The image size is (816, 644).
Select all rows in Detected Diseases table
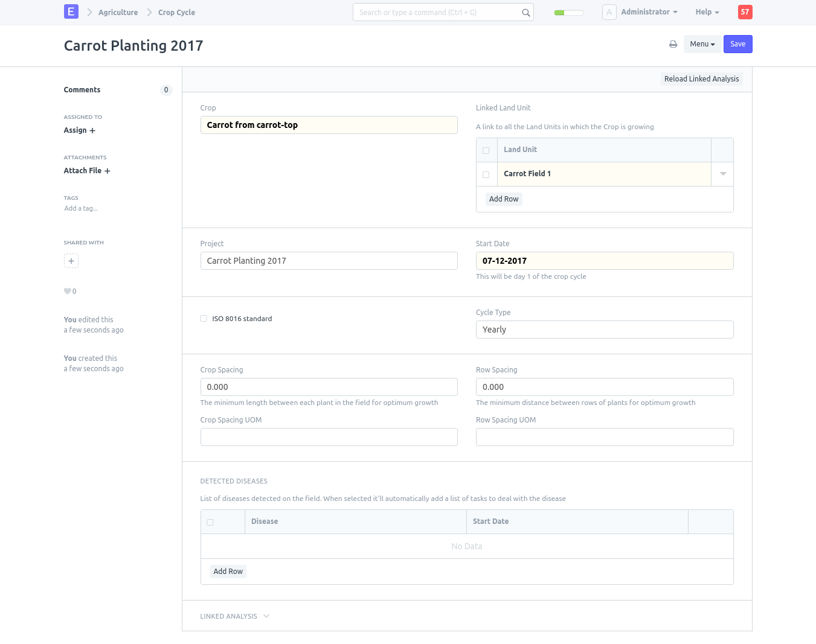pyautogui.click(x=210, y=522)
